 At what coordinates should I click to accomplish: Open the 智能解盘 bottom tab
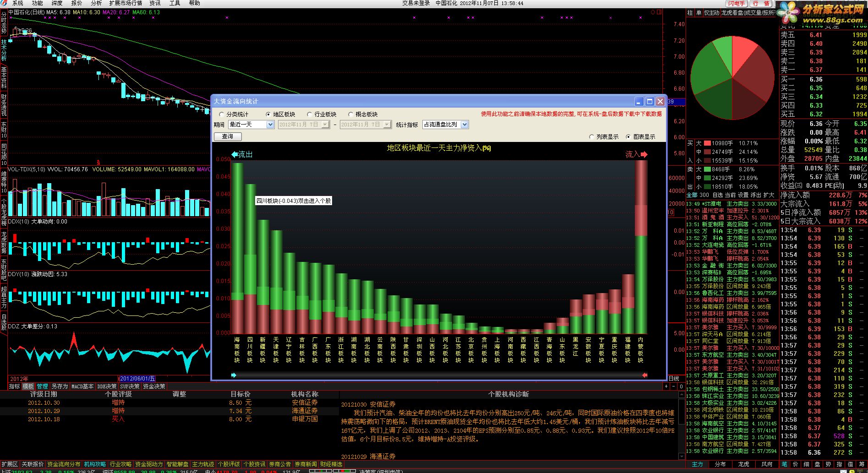pyautogui.click(x=177, y=464)
